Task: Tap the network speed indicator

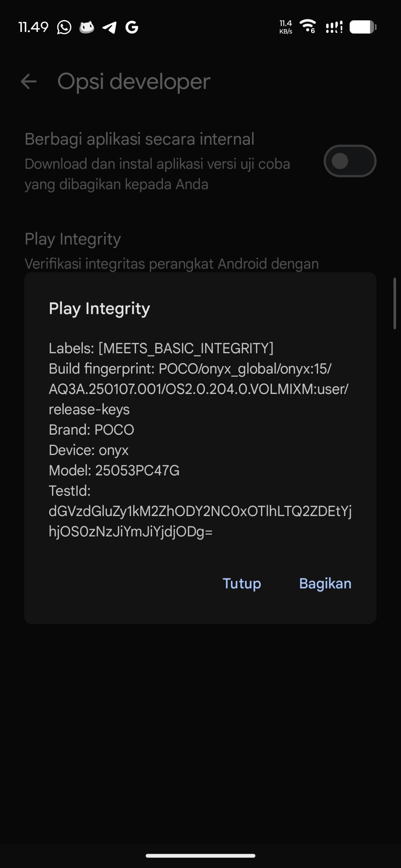Action: [286, 27]
